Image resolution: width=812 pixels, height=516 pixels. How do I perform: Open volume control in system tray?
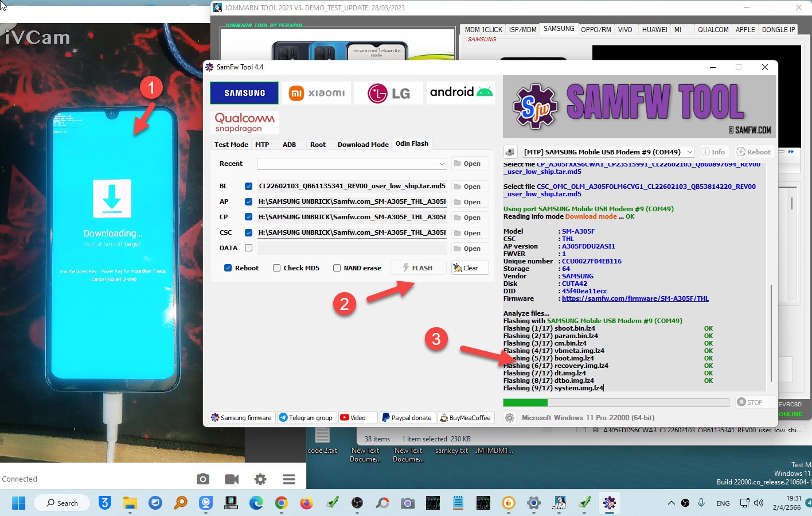click(x=759, y=503)
